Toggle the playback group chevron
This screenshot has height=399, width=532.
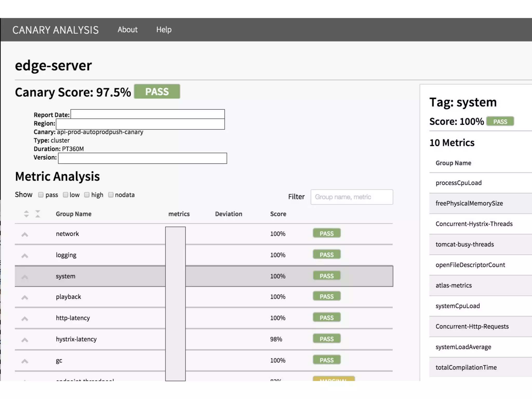(x=25, y=297)
